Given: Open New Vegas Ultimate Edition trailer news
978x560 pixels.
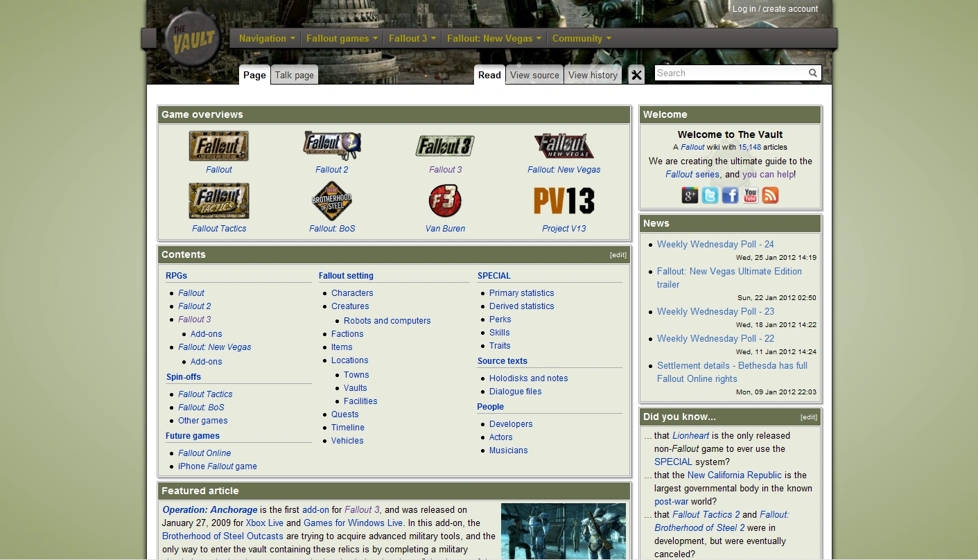Looking at the screenshot, I should point(729,278).
